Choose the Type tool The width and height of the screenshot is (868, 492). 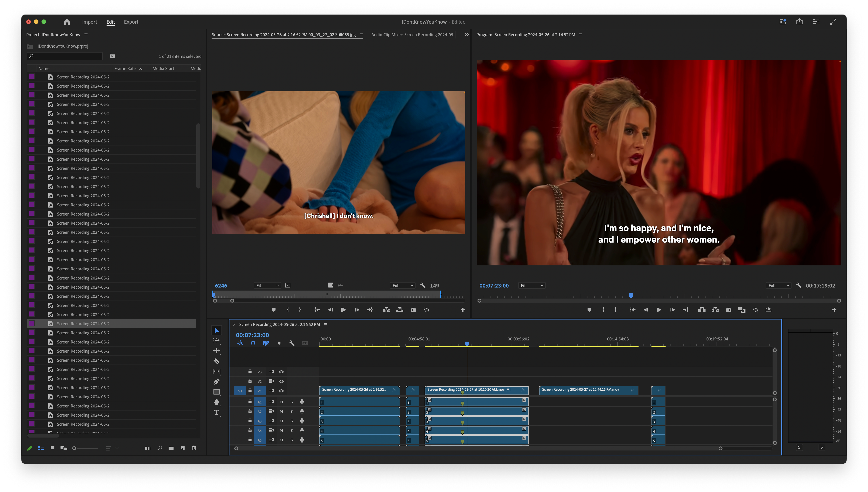[x=216, y=412]
